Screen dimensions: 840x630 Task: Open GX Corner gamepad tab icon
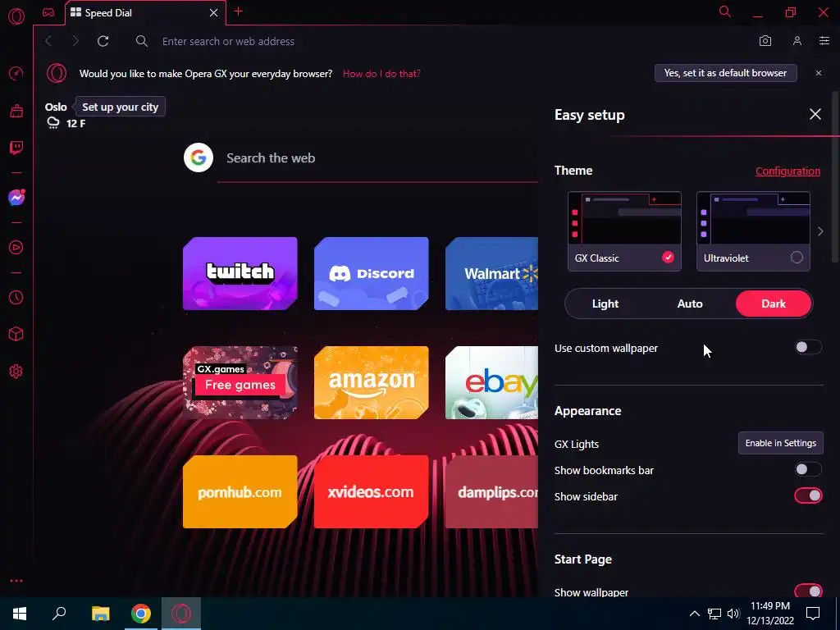48,12
